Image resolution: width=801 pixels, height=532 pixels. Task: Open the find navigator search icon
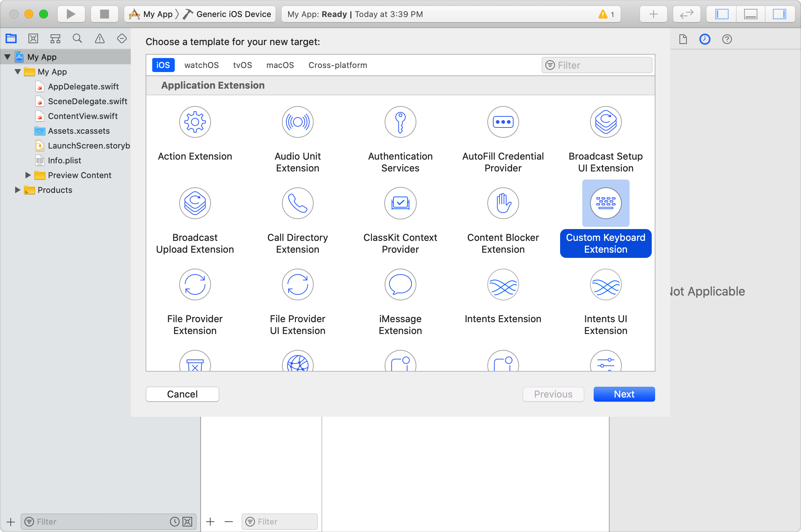(x=77, y=39)
